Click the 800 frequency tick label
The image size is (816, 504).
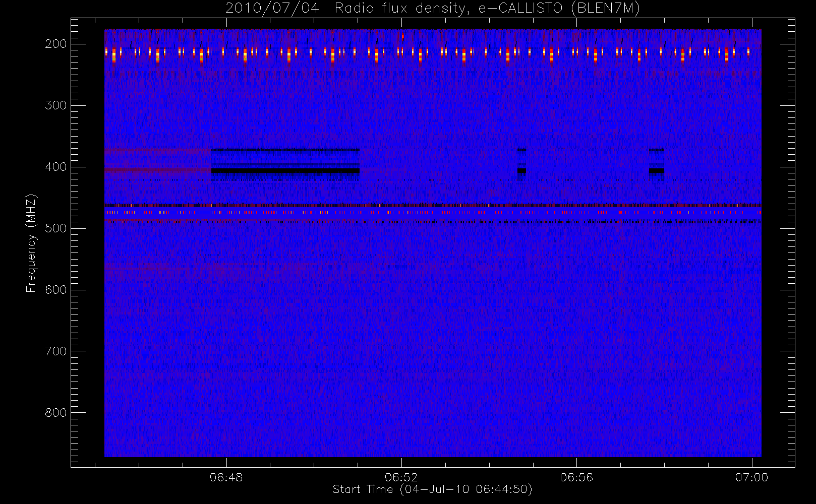(56, 413)
